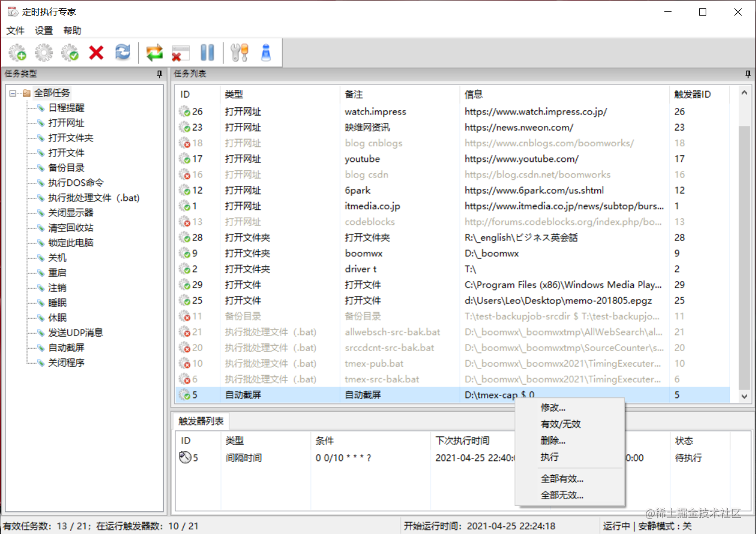Select the 触发器列表 tab

201,421
